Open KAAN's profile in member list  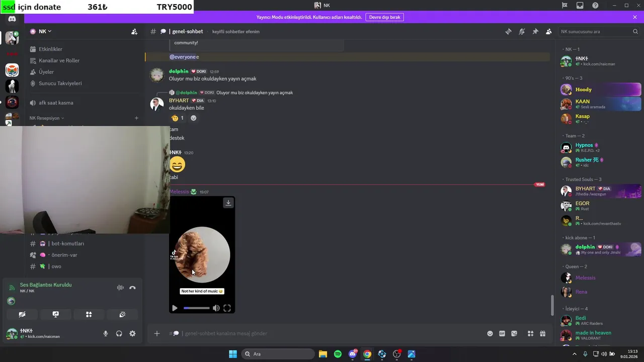[x=601, y=104]
